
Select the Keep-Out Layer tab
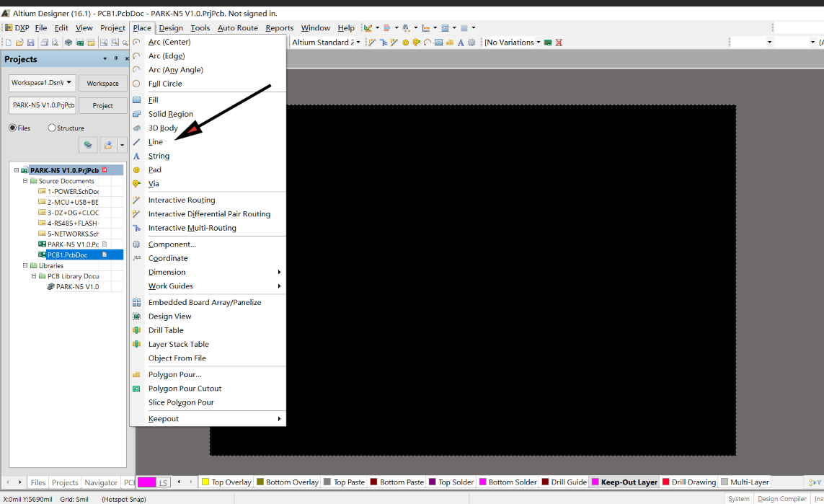(624, 482)
